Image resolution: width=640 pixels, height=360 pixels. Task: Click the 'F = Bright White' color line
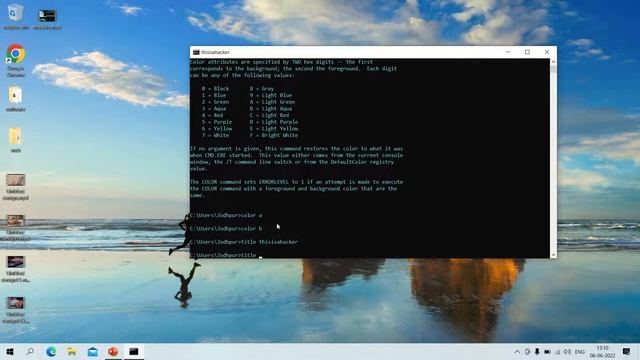274,135
